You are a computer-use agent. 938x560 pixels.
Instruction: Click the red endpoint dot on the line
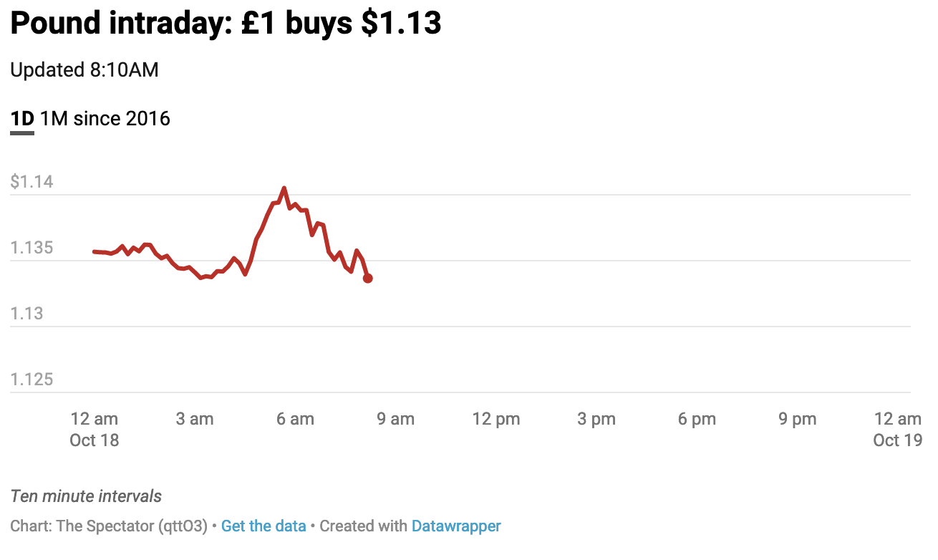[x=367, y=278]
